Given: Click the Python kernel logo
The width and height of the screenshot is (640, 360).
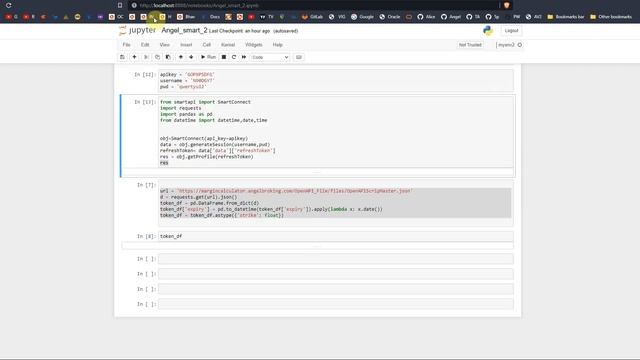Looking at the screenshot, I should (488, 31).
